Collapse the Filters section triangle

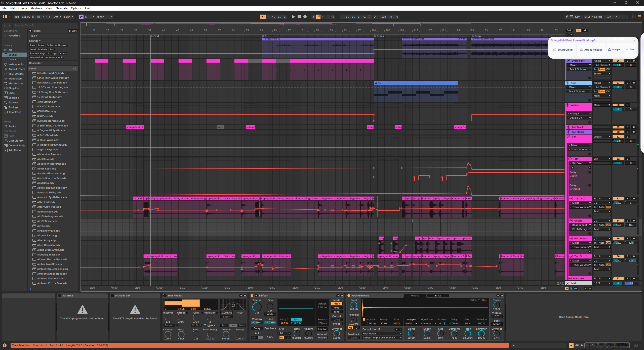(x=30, y=31)
